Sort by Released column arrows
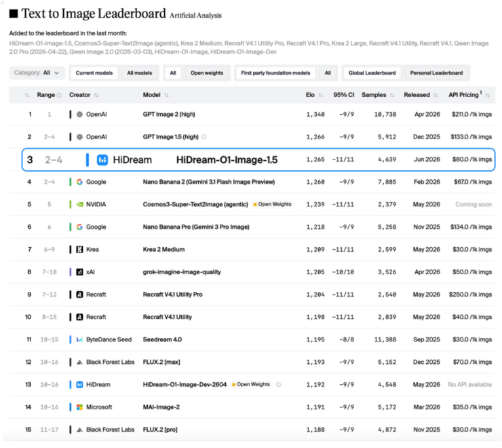 point(436,95)
